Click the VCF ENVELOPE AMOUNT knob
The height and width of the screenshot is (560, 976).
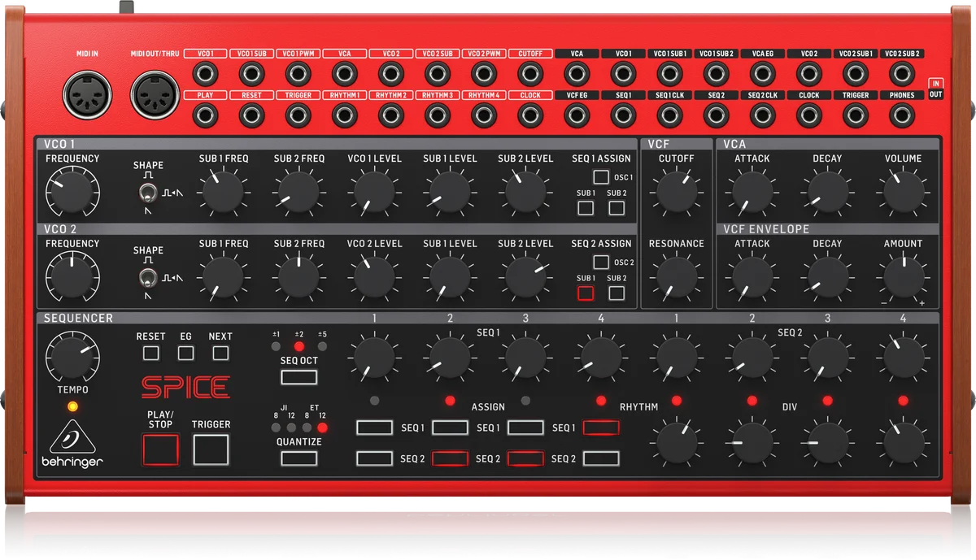pos(903,277)
